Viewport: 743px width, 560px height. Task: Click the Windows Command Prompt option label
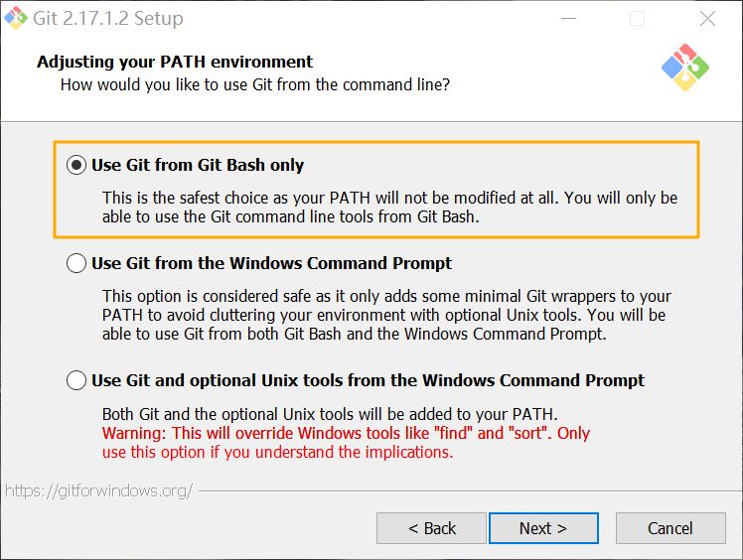(271, 263)
